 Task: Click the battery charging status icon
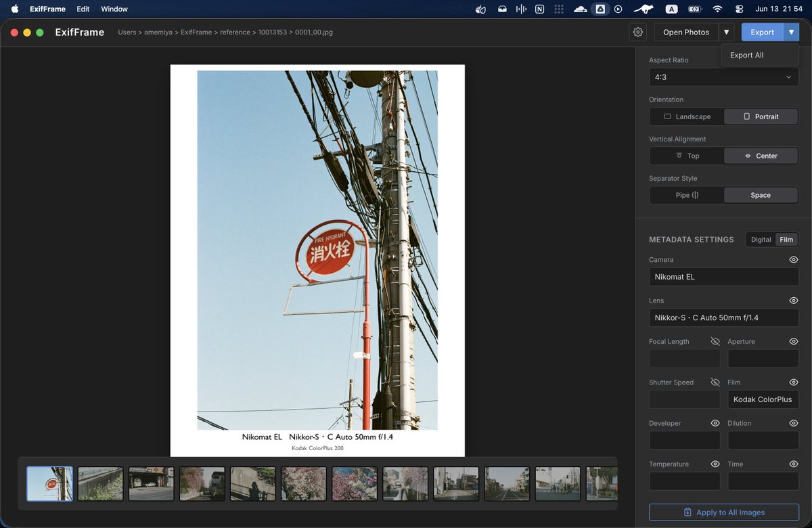click(x=695, y=9)
